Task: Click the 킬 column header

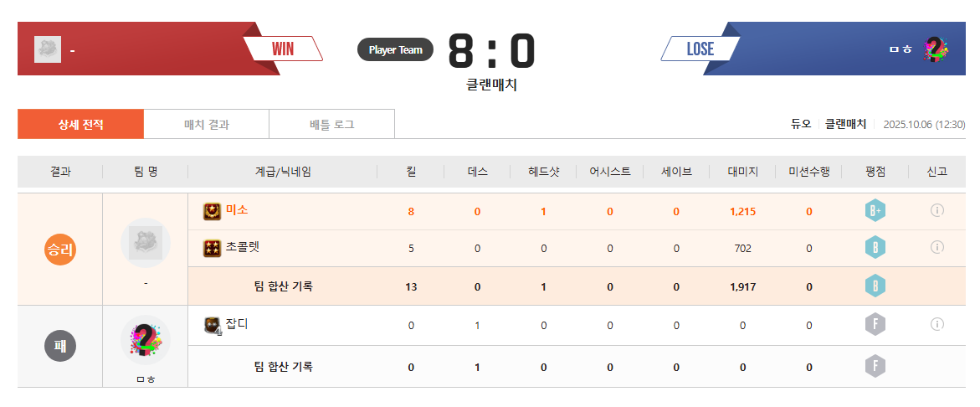Action: 411,172
